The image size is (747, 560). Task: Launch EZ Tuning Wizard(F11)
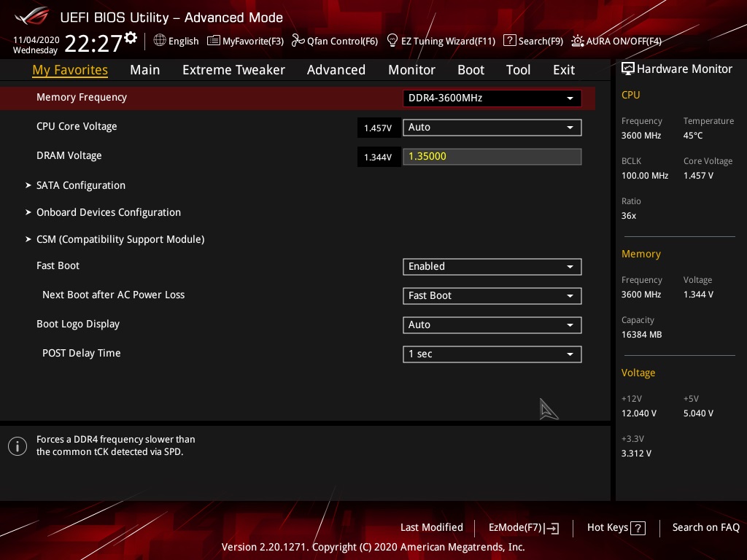(x=441, y=41)
